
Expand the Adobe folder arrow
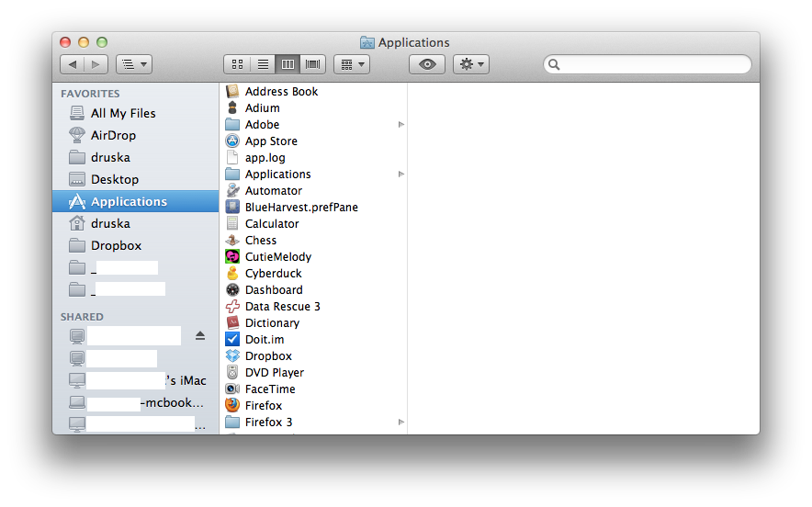coord(400,124)
